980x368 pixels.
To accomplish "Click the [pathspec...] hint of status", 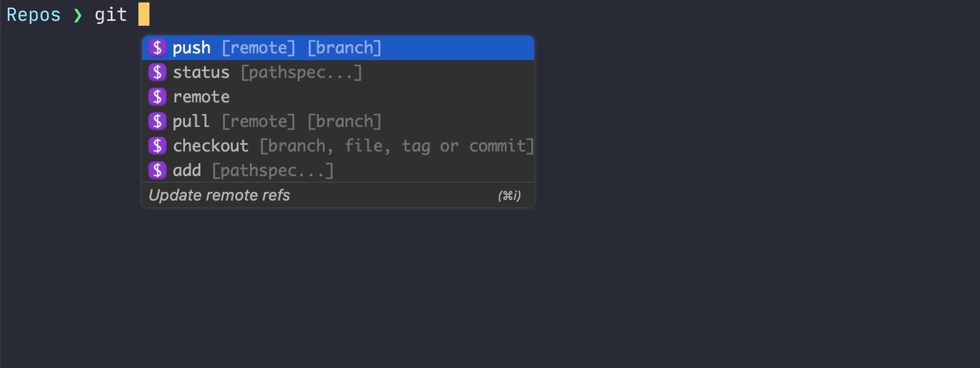I will click(x=301, y=72).
